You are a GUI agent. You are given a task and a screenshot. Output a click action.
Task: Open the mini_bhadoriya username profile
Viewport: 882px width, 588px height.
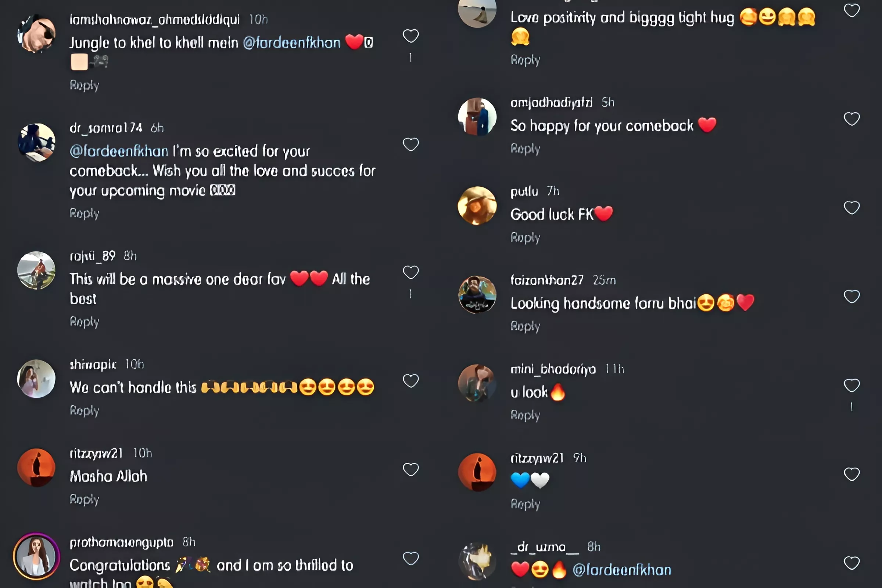553,369
